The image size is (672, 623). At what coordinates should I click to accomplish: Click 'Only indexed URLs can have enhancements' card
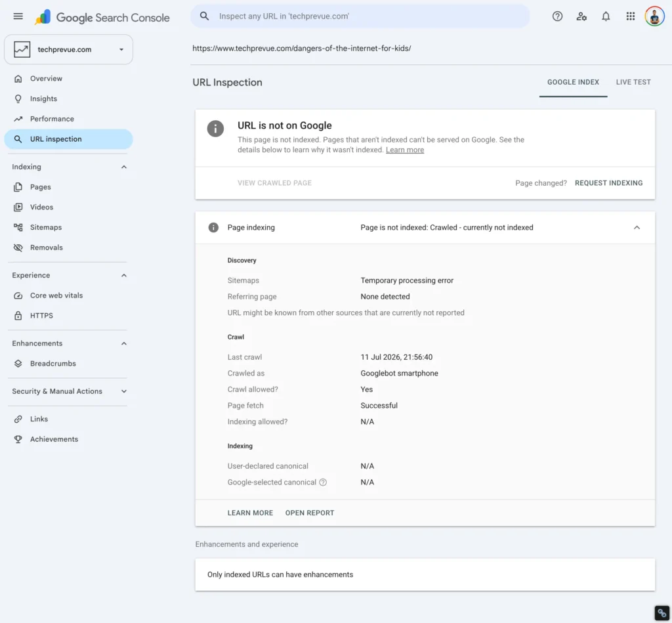[425, 574]
